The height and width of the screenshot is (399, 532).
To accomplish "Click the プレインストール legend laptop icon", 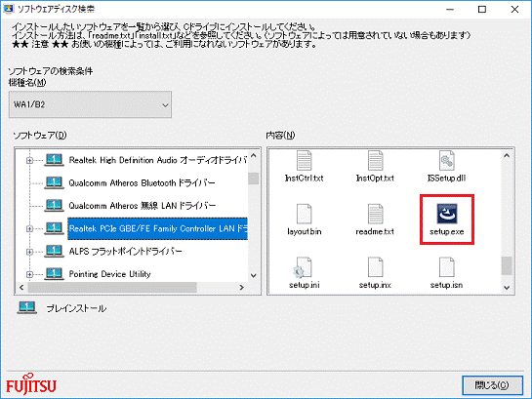I will (x=26, y=308).
